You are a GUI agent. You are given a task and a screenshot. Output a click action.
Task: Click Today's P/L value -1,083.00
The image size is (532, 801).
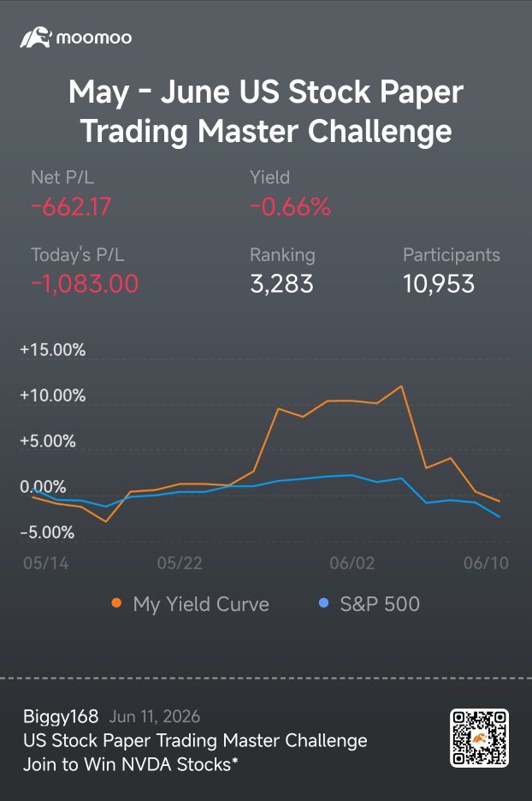coord(85,284)
